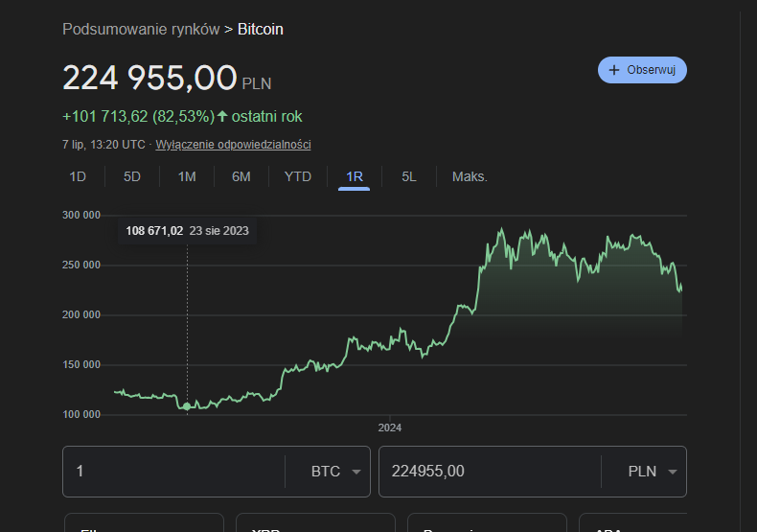This screenshot has height=532, width=757.
Task: Click the PLN amount field showing 224955,00
Action: tap(490, 472)
